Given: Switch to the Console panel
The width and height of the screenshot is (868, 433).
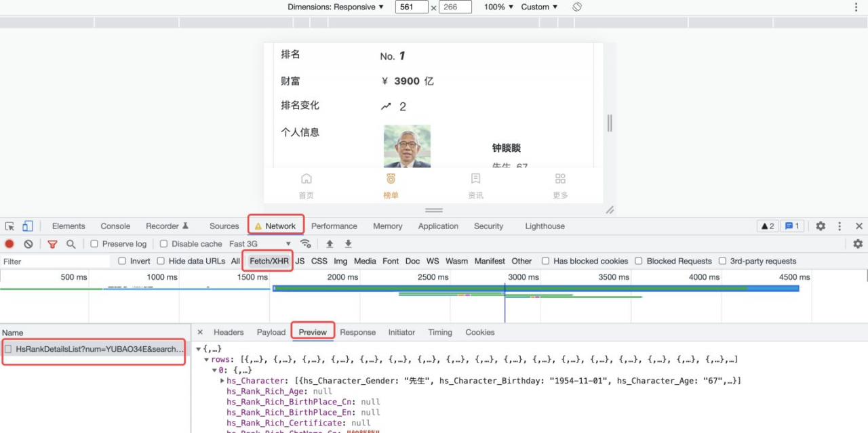Looking at the screenshot, I should pos(115,226).
